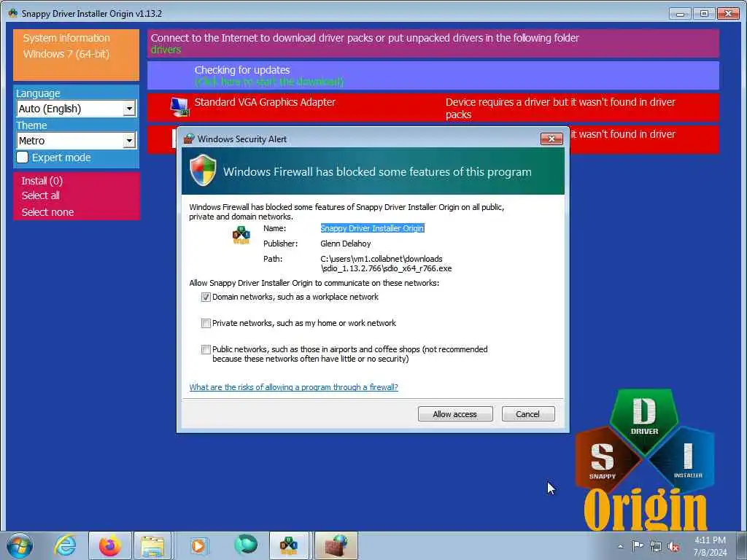Open Action Center flag icon
The width and height of the screenshot is (747, 560).
(x=638, y=545)
